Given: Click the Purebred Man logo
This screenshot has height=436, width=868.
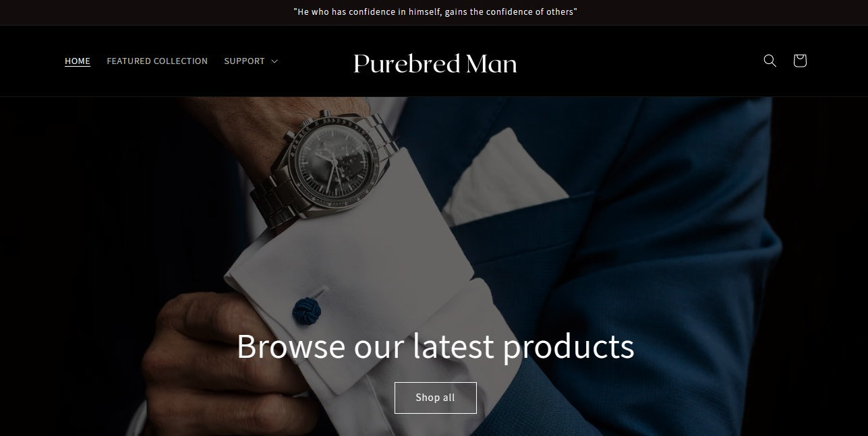Looking at the screenshot, I should coord(435,63).
